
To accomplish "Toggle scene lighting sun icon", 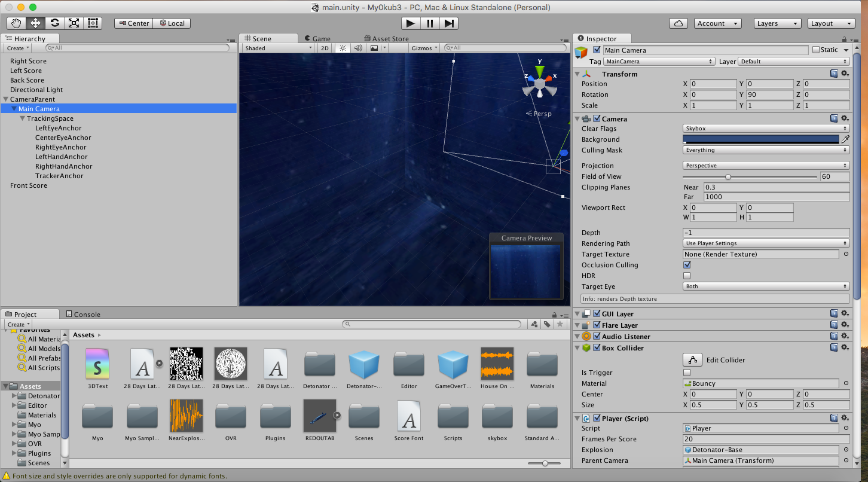I will [x=343, y=48].
